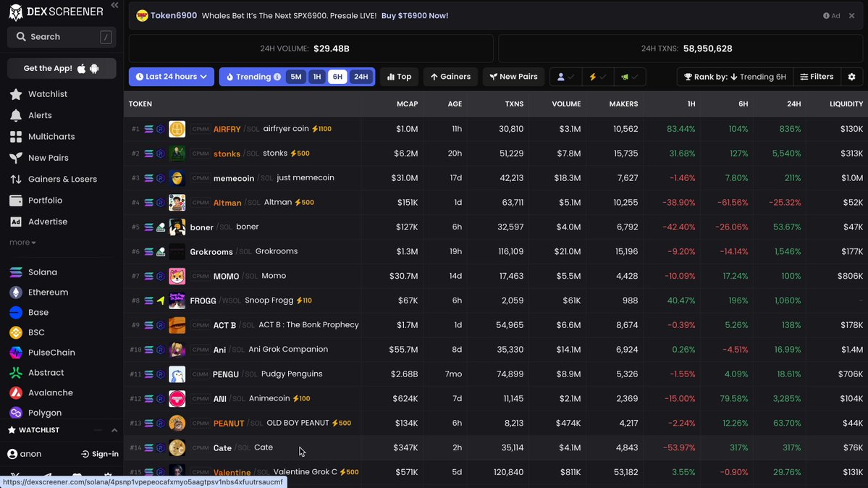Select the Polygon chain icon
This screenshot has height=488, width=868.
(x=16, y=413)
